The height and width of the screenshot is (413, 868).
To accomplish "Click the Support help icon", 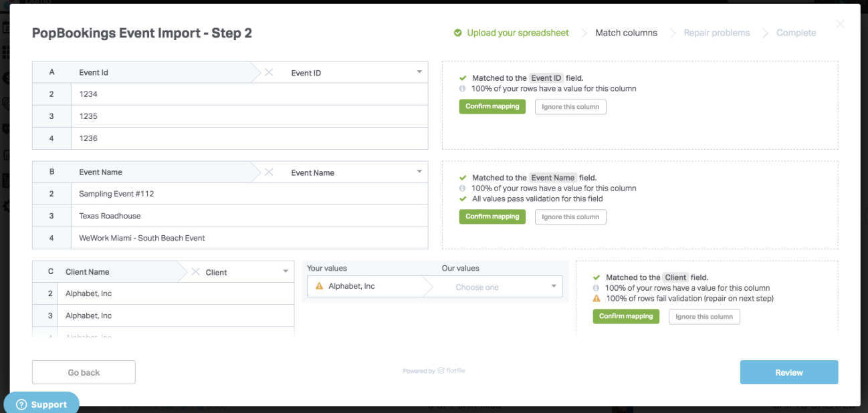I will (x=21, y=404).
